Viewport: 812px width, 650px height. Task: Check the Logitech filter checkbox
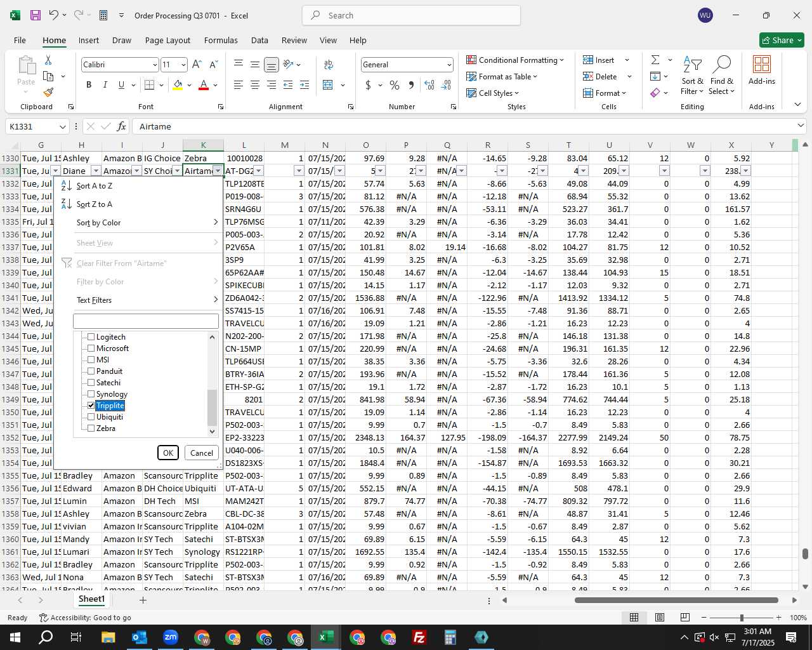tap(91, 337)
